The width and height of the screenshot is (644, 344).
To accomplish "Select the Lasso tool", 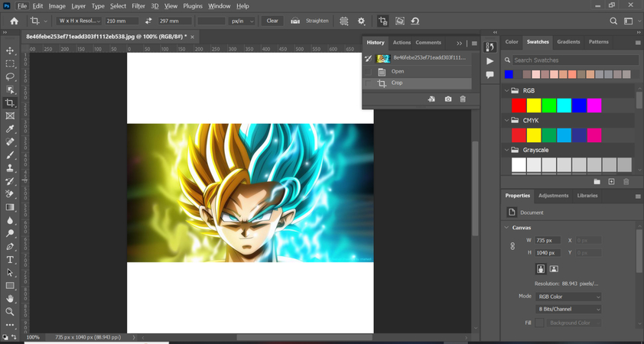I will 10,76.
